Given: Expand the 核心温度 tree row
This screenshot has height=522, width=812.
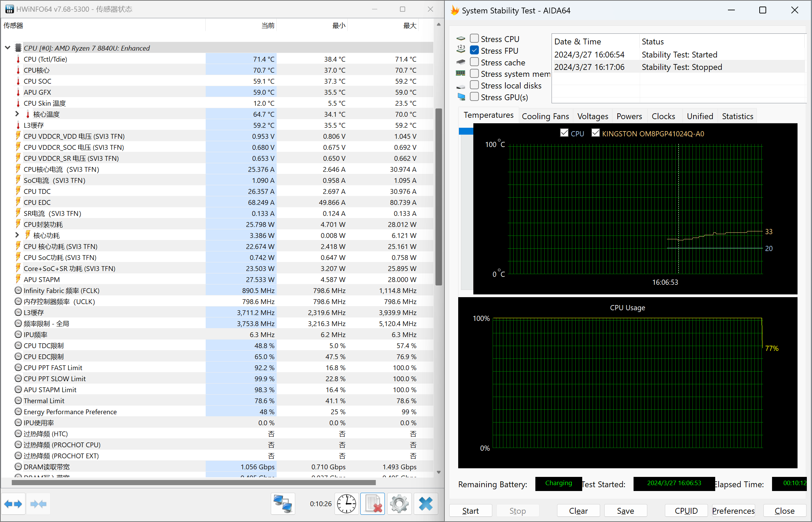Looking at the screenshot, I should point(17,114).
